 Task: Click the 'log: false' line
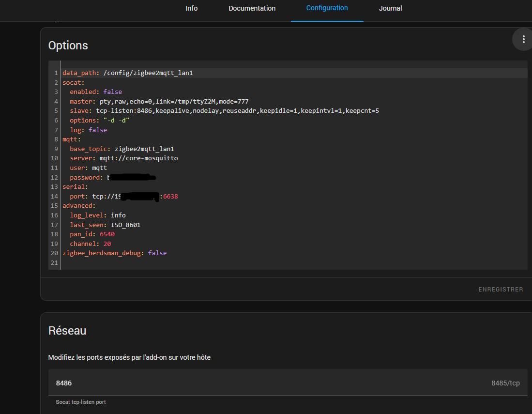coord(88,130)
